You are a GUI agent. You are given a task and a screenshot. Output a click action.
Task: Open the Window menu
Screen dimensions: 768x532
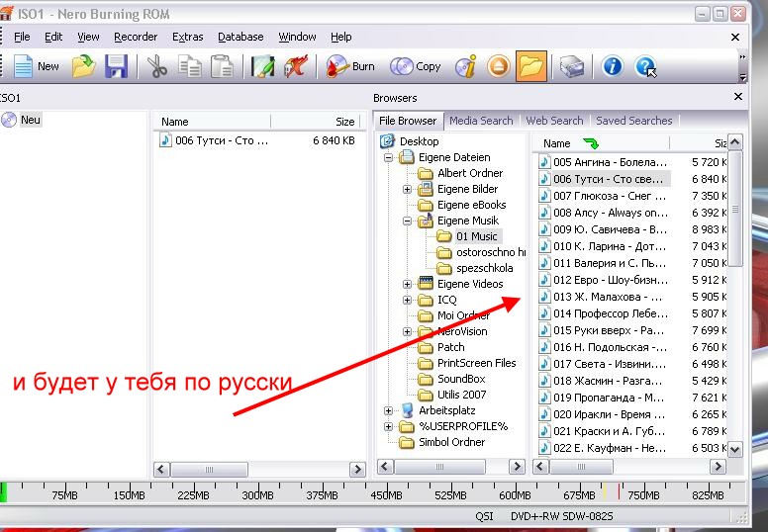click(297, 37)
